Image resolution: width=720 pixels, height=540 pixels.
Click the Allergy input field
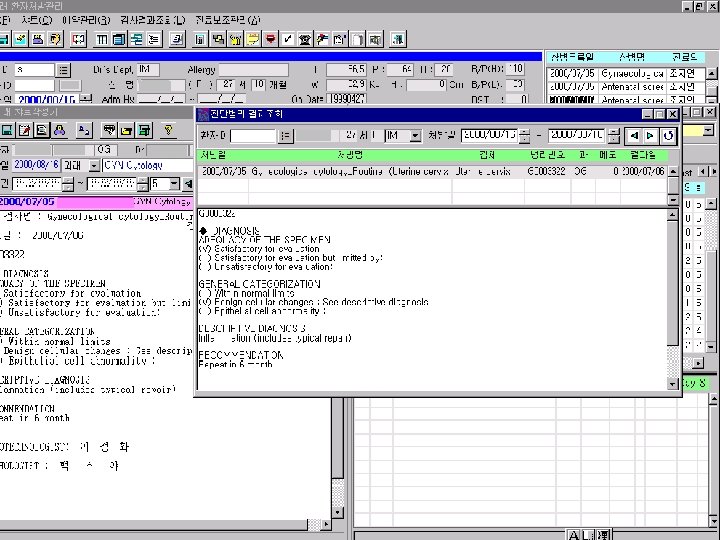click(x=253, y=70)
